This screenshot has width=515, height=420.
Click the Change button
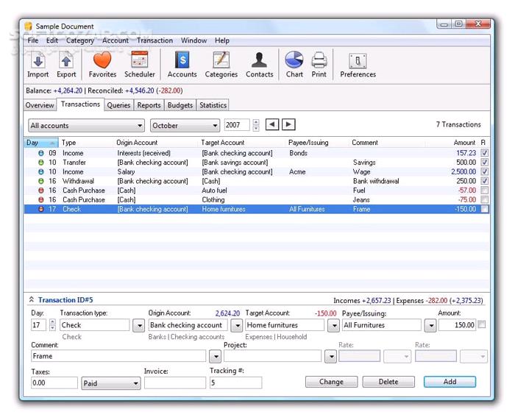(331, 382)
